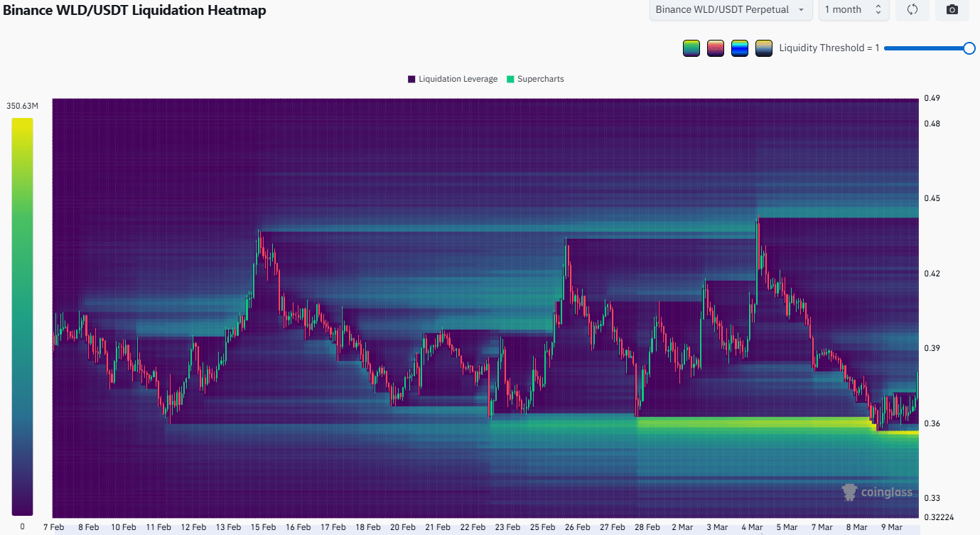Click the 0.45 price axis label
The width and height of the screenshot is (980, 535).
click(931, 198)
